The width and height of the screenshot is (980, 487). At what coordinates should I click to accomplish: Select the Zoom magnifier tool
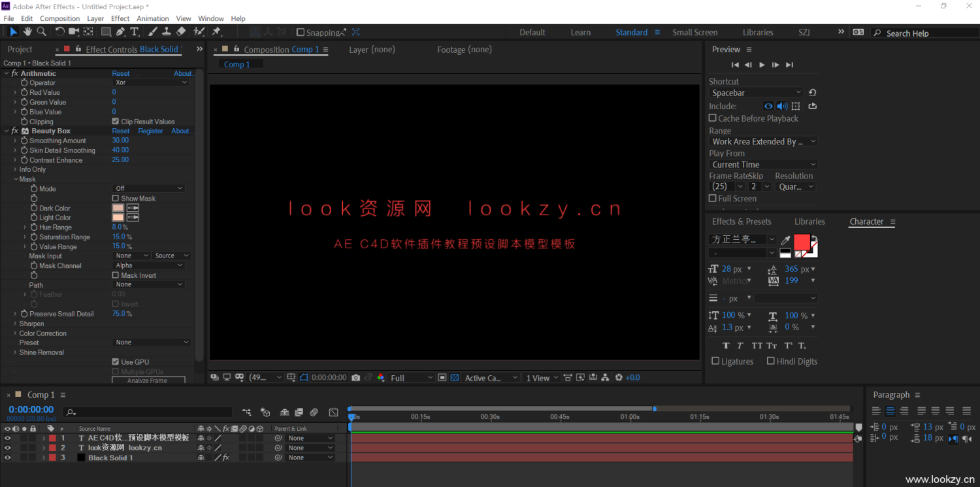pyautogui.click(x=42, y=32)
